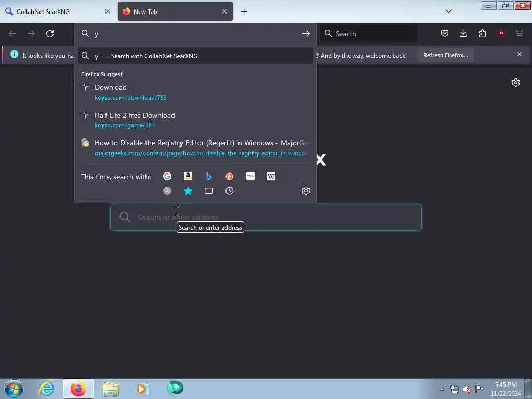Viewport: 532px width, 399px height.
Task: Expand the list all tabs chevron
Action: [x=449, y=11]
